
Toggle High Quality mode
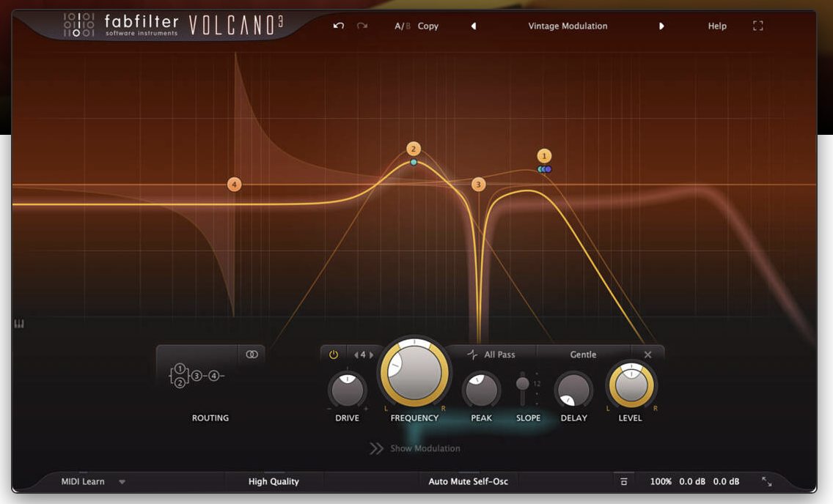(x=274, y=482)
